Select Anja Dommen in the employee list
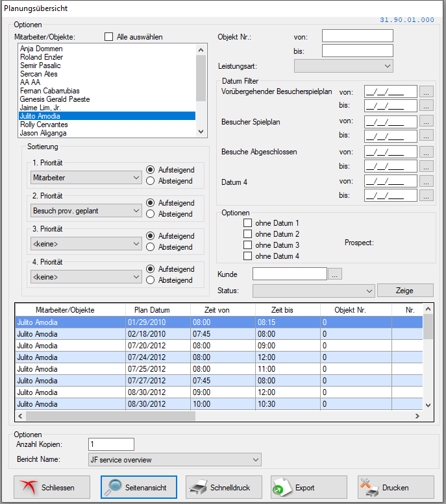This screenshot has width=446, height=504. pyautogui.click(x=107, y=49)
